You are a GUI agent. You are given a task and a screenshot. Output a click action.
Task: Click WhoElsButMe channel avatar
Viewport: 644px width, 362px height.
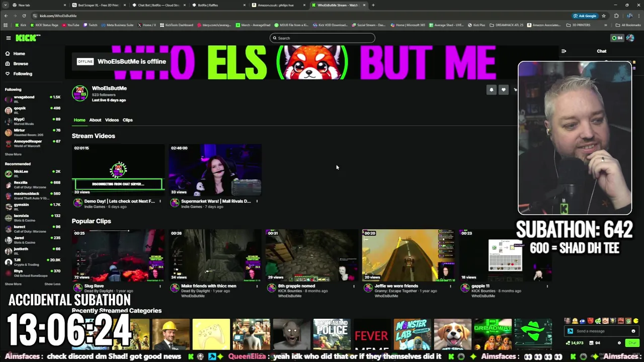(79, 94)
